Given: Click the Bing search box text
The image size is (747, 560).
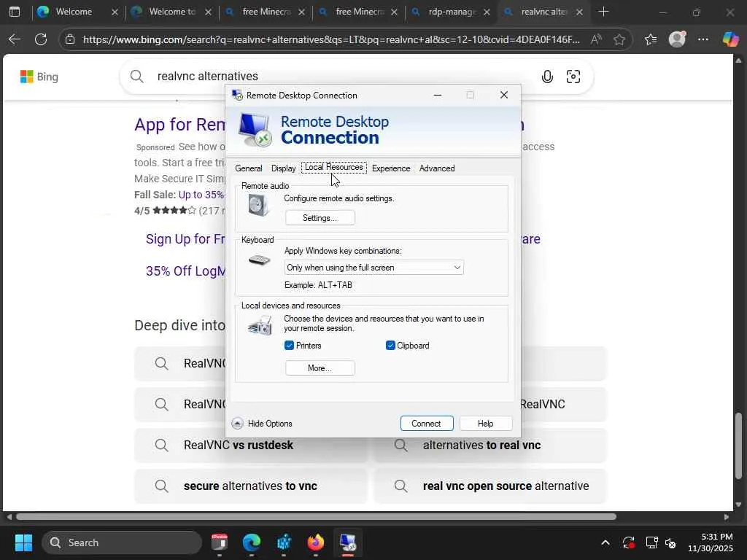Looking at the screenshot, I should point(208,76).
